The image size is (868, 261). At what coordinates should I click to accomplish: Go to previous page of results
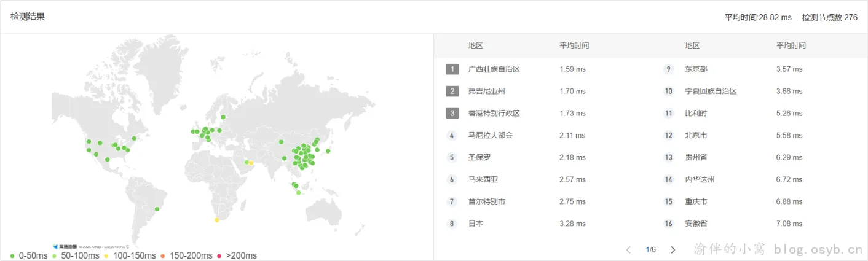point(628,250)
